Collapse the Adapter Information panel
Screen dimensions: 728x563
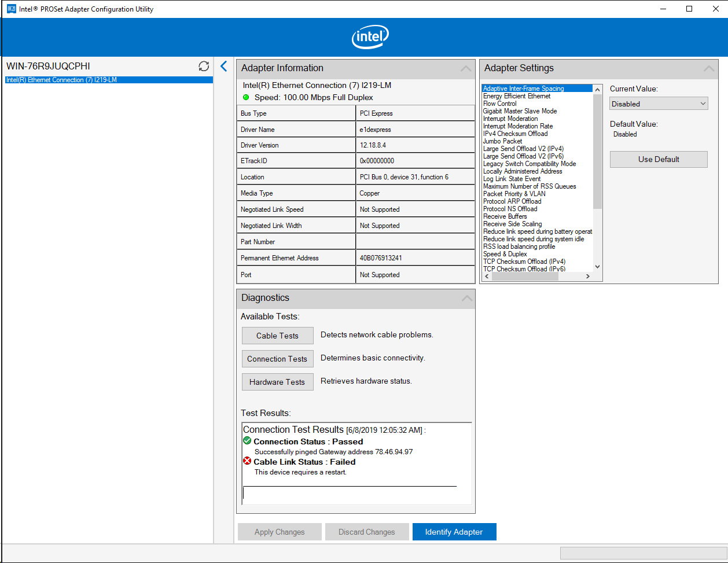[x=466, y=68]
